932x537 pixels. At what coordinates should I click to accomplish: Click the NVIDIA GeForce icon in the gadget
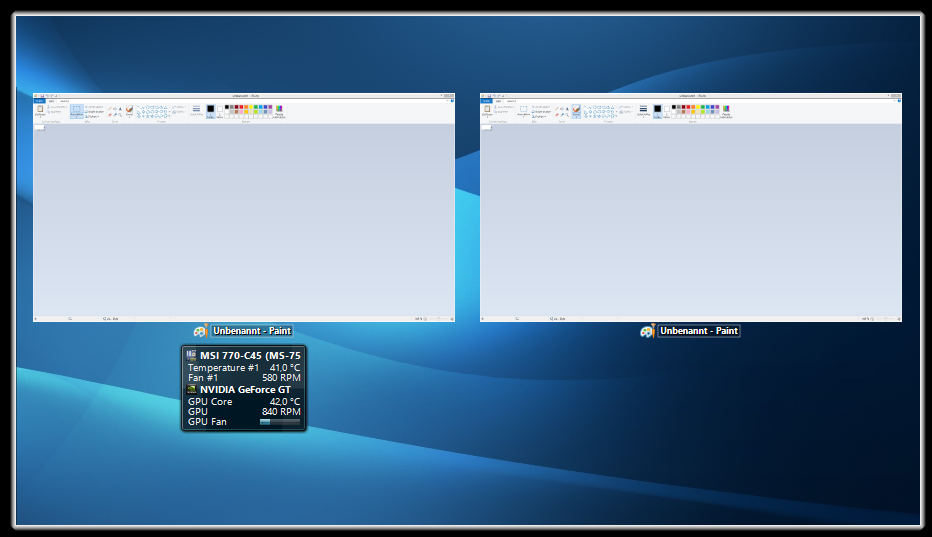tap(192, 389)
